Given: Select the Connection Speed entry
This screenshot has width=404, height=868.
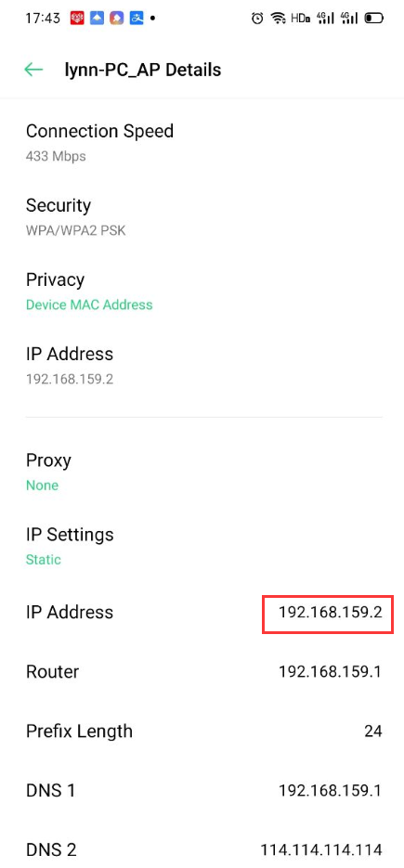Looking at the screenshot, I should (202, 143).
